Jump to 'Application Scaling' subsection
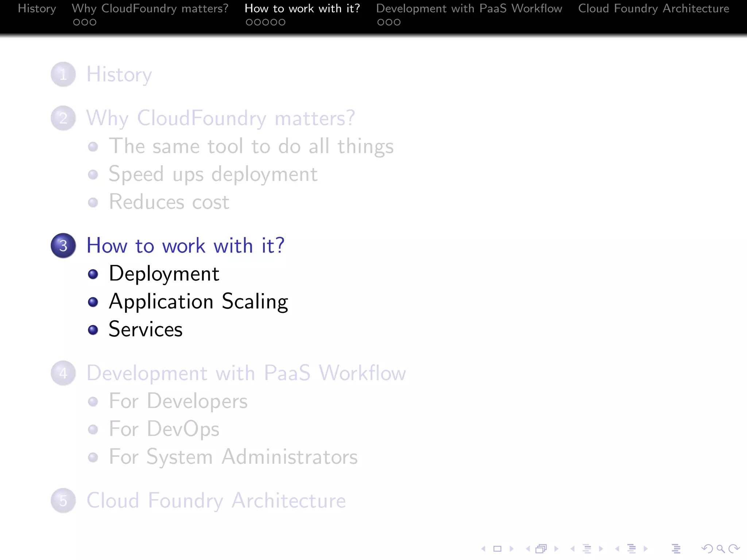This screenshot has width=747, height=560. [x=198, y=302]
